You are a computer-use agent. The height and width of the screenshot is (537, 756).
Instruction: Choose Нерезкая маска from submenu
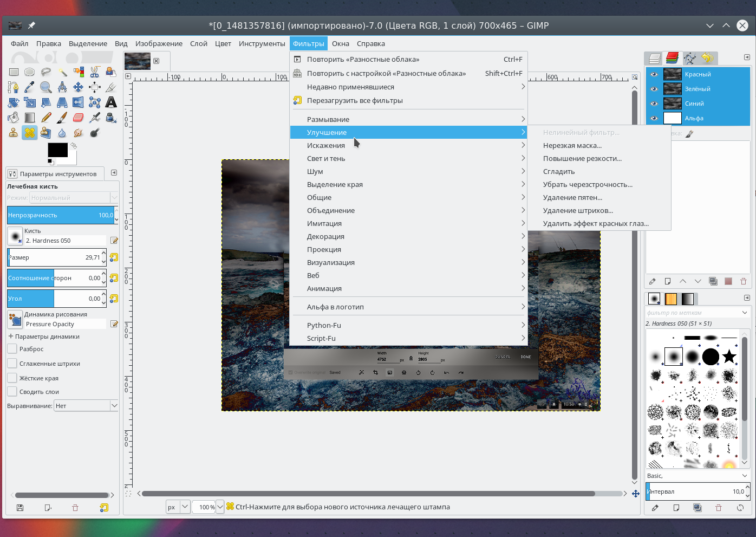(x=572, y=145)
